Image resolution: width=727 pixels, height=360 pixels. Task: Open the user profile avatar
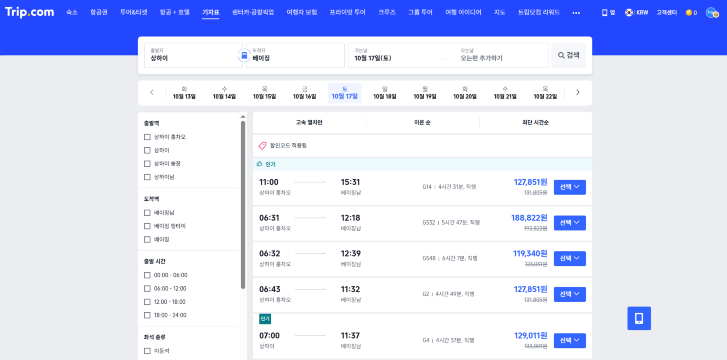click(x=712, y=13)
